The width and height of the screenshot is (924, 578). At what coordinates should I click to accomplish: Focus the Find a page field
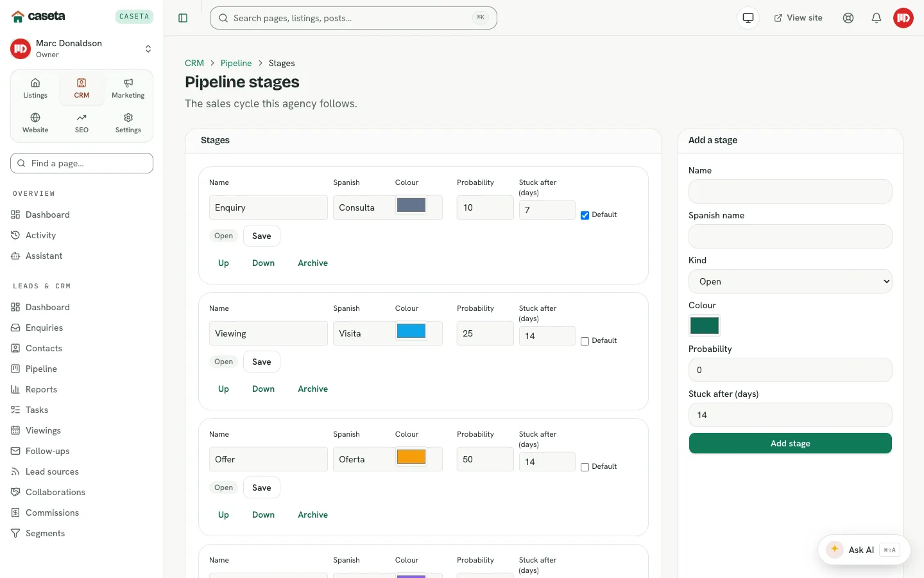point(81,163)
